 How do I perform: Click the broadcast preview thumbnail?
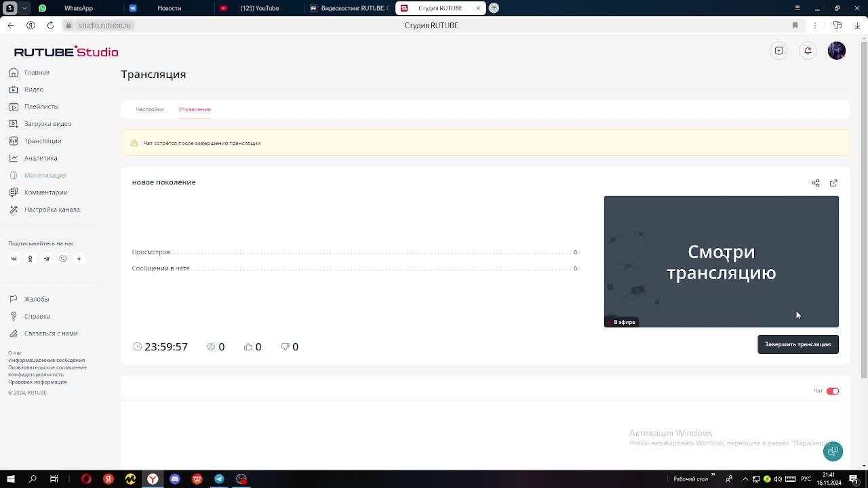coord(722,262)
